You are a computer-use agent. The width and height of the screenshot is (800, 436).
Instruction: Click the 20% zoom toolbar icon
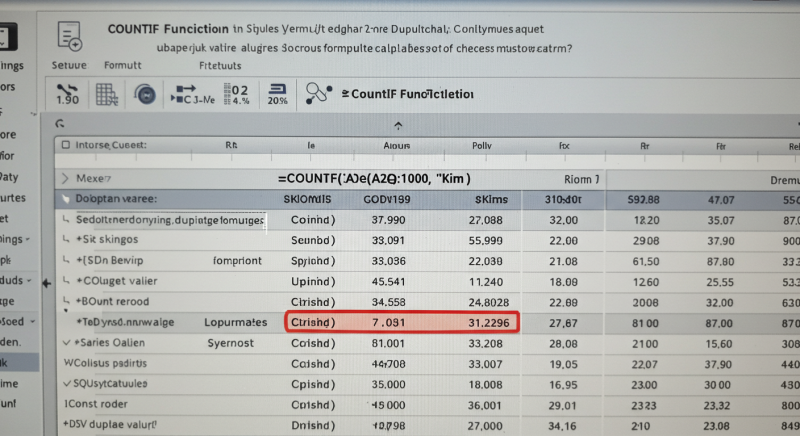[278, 94]
